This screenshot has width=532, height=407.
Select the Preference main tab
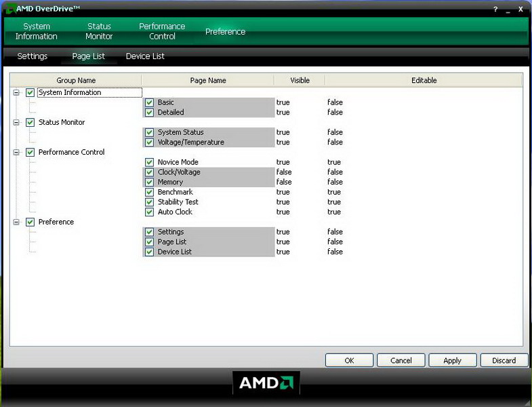225,32
